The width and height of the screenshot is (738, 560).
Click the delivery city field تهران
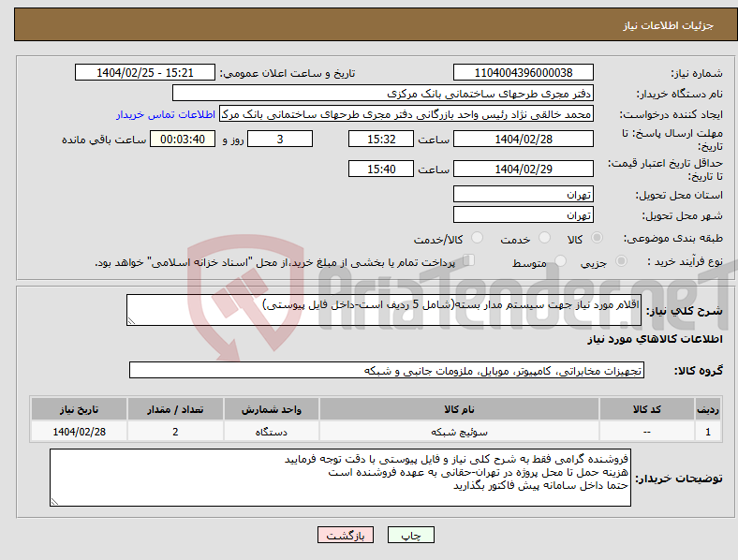(x=523, y=214)
